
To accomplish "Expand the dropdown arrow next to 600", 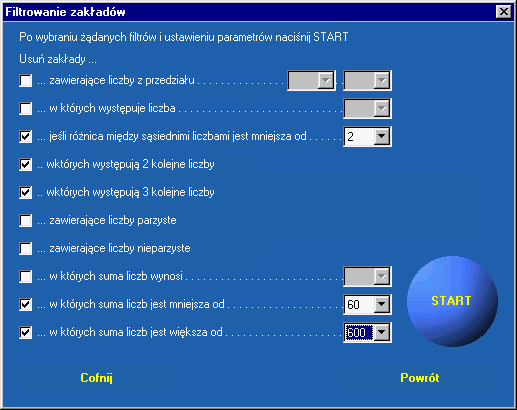I will click(382, 332).
